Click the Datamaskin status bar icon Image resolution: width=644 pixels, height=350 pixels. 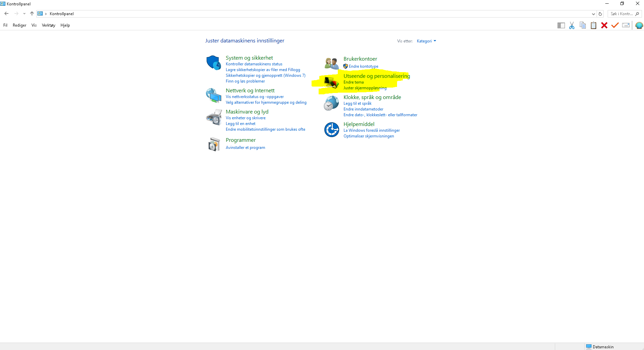click(588, 347)
